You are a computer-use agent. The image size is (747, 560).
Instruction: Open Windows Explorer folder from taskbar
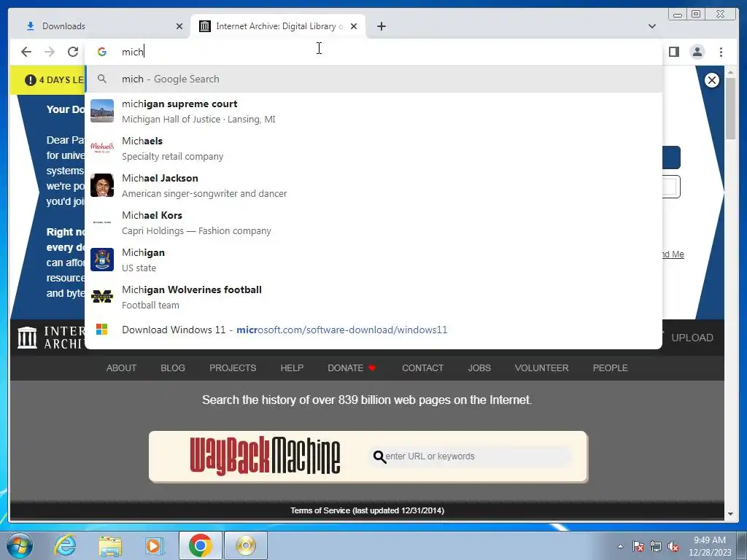(x=110, y=545)
